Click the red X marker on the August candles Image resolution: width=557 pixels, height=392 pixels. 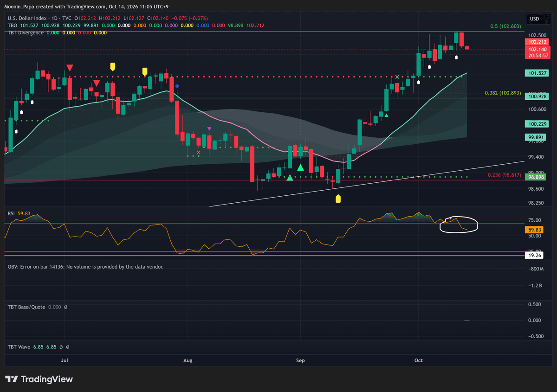[x=199, y=152]
